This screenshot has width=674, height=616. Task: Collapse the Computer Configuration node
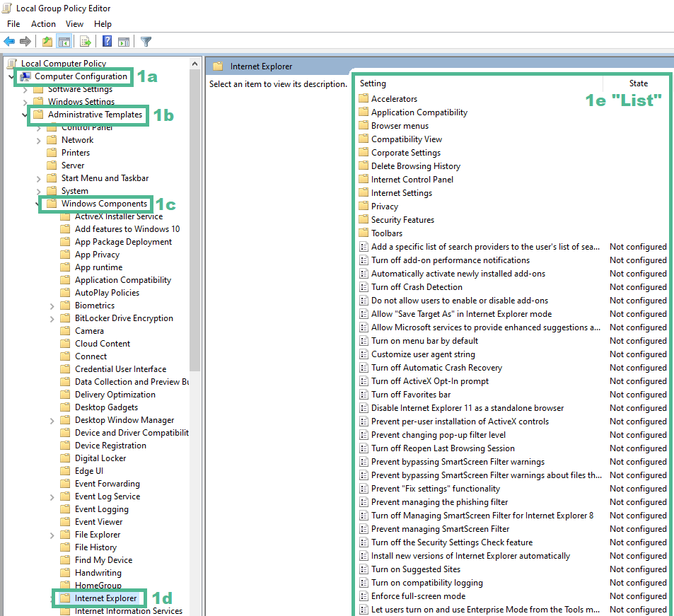12,76
